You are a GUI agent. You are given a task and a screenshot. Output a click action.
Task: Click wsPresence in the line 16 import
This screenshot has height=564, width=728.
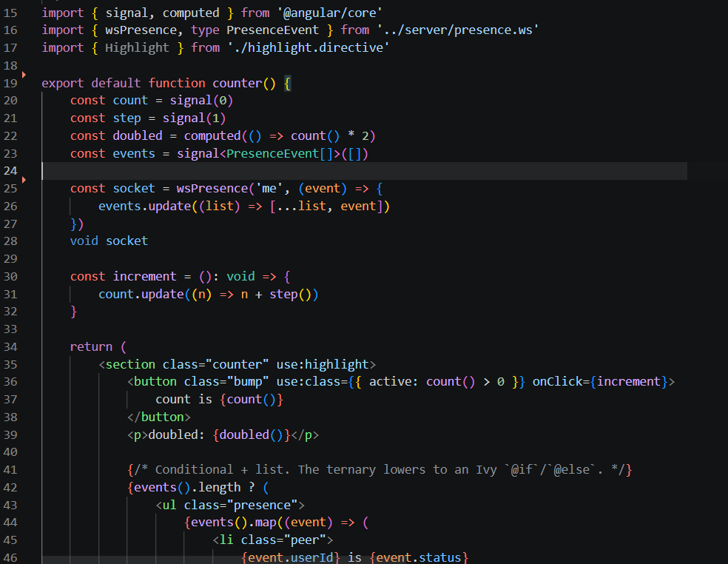[141, 30]
